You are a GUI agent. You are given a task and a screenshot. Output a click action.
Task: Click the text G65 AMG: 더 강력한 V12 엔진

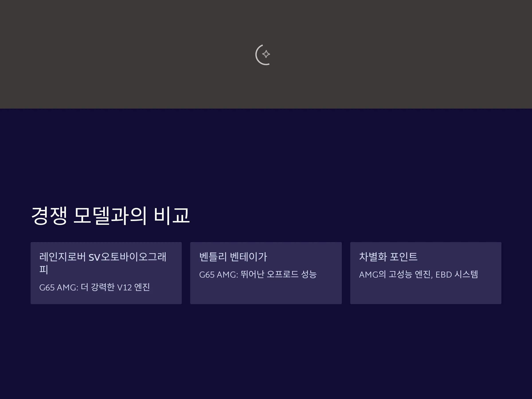tap(94, 287)
